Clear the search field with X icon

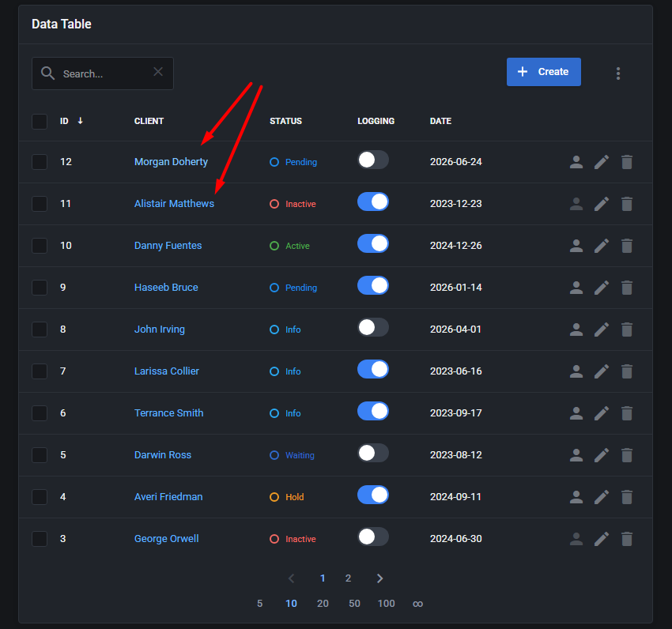tap(158, 72)
